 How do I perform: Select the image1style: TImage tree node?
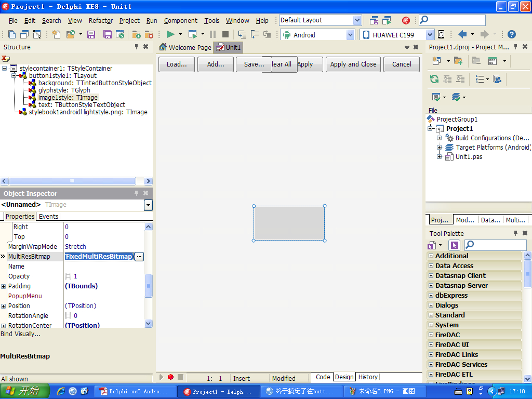pyautogui.click(x=68, y=97)
